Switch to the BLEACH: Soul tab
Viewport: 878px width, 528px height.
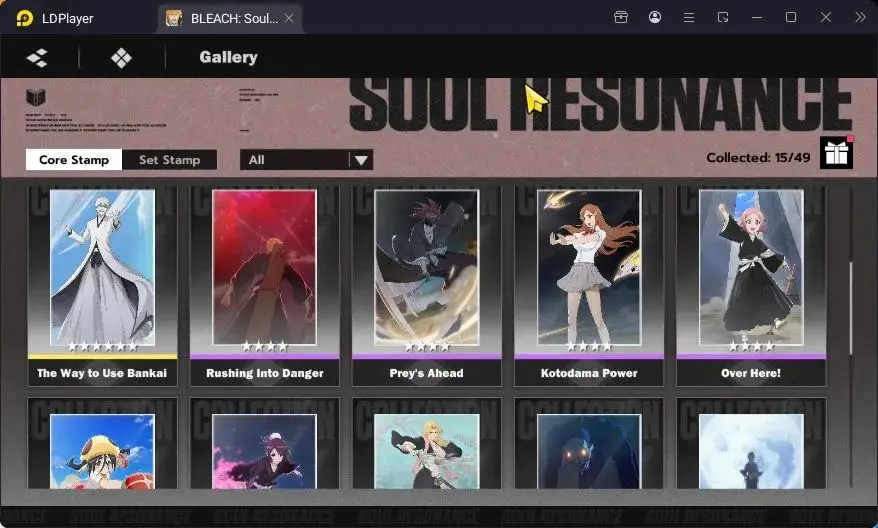coord(230,18)
